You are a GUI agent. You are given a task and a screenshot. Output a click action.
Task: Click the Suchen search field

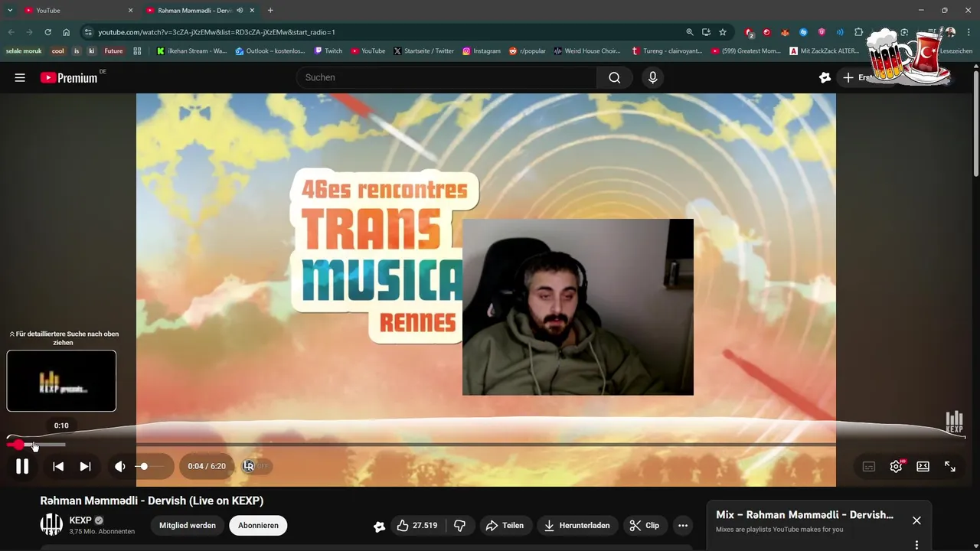point(446,77)
